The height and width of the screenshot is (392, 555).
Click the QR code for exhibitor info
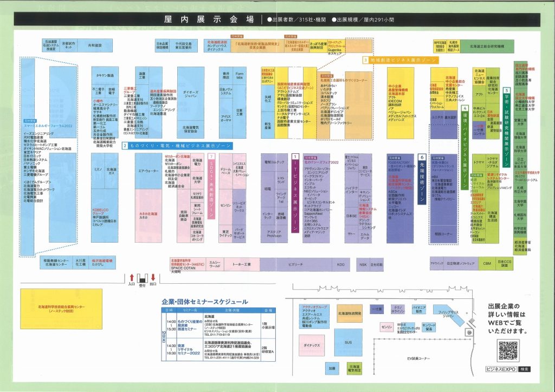click(x=508, y=350)
